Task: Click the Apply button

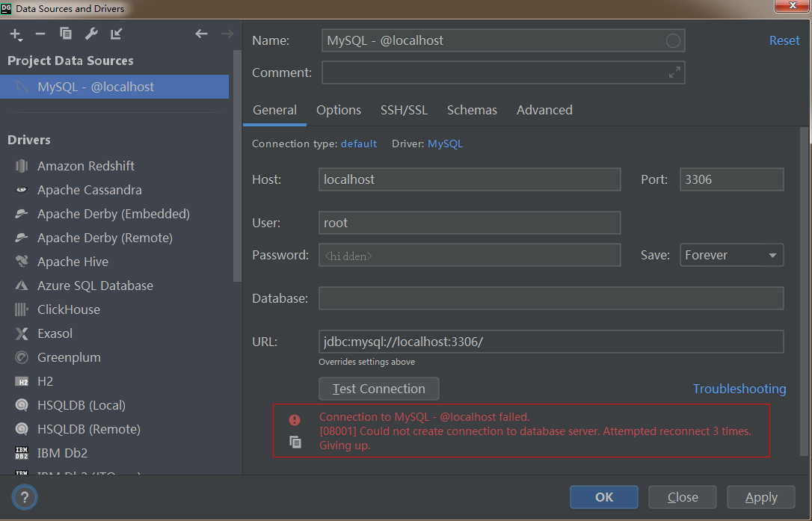Action: pyautogui.click(x=760, y=497)
